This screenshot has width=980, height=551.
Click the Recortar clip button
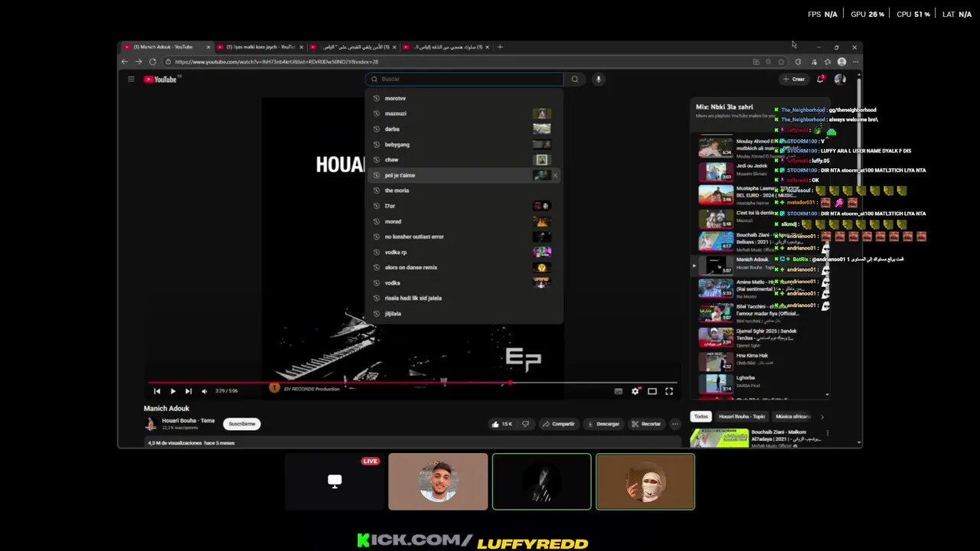(x=647, y=423)
